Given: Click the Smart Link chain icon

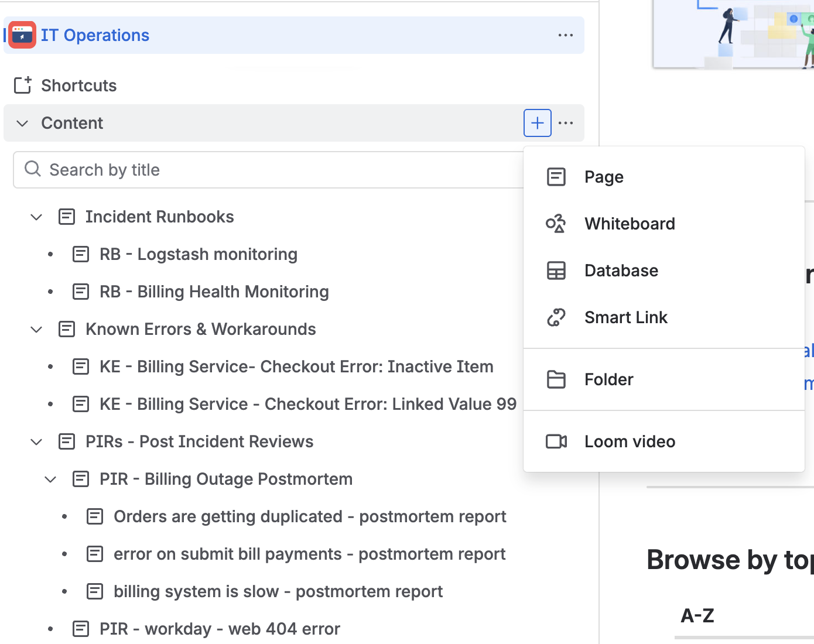Looking at the screenshot, I should [556, 317].
